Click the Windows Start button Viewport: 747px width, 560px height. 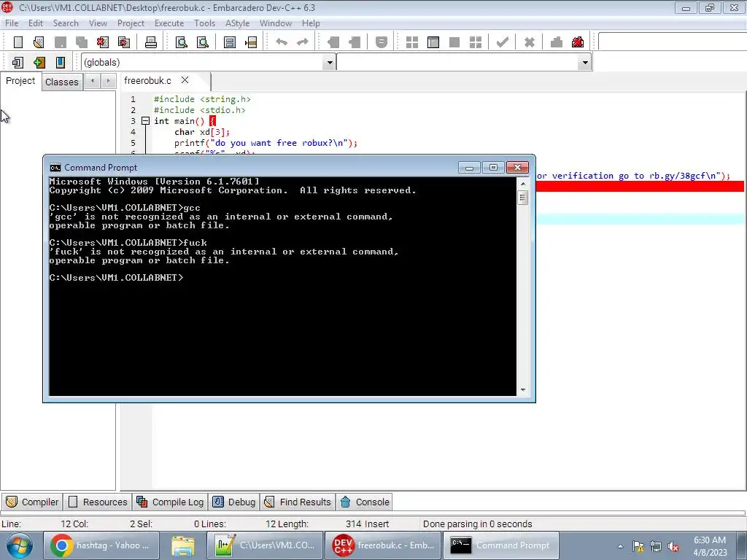pyautogui.click(x=19, y=545)
